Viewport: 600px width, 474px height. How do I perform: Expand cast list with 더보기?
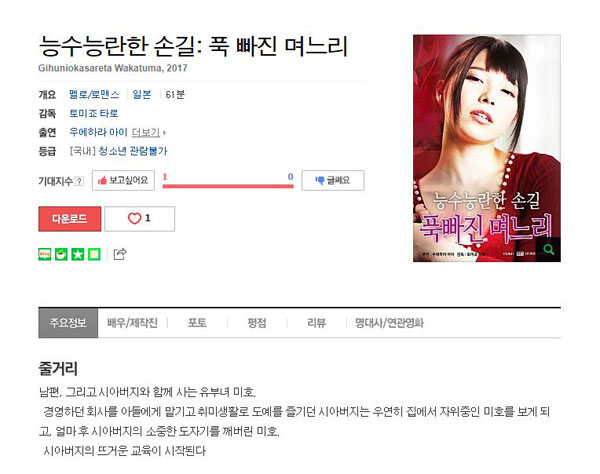click(148, 132)
